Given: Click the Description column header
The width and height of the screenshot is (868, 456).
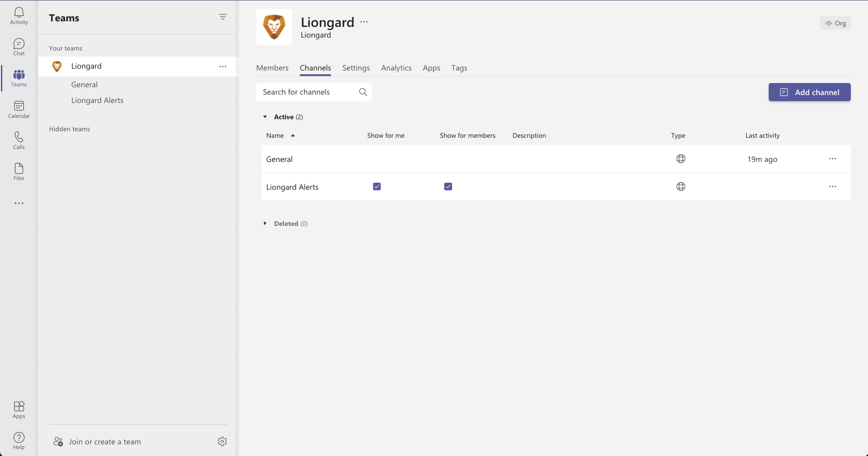Looking at the screenshot, I should (x=529, y=135).
